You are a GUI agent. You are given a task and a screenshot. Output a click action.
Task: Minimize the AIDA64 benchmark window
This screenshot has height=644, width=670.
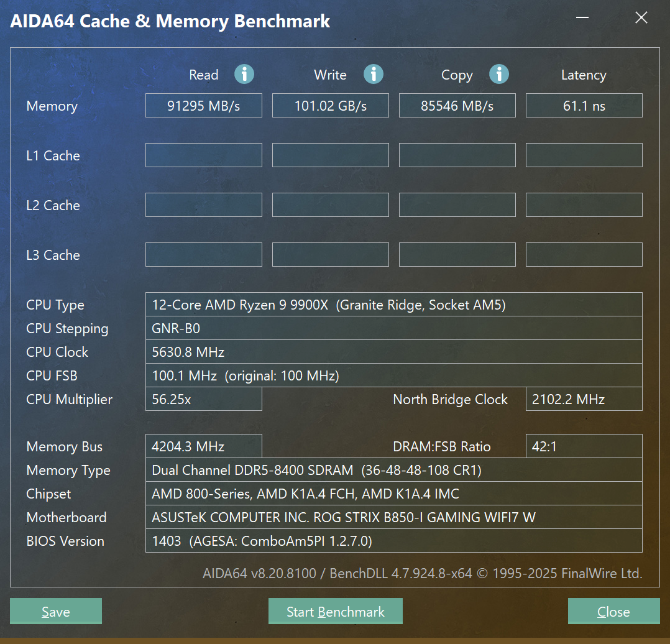click(581, 18)
